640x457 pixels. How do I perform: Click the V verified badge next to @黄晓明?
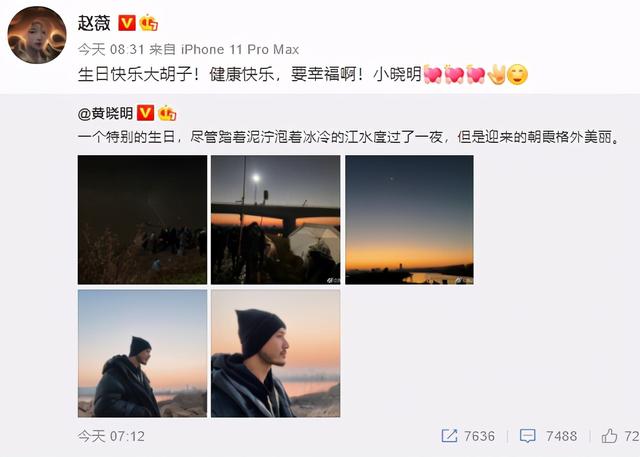(x=145, y=113)
